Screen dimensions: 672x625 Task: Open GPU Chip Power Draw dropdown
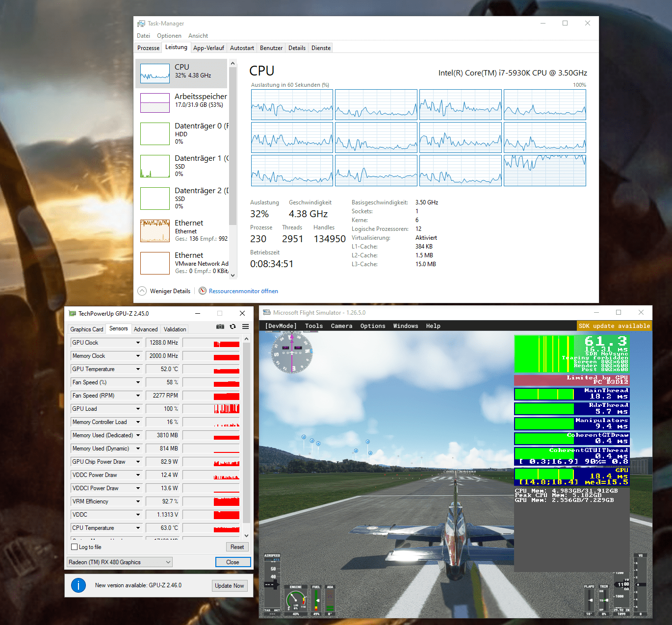[x=138, y=462]
